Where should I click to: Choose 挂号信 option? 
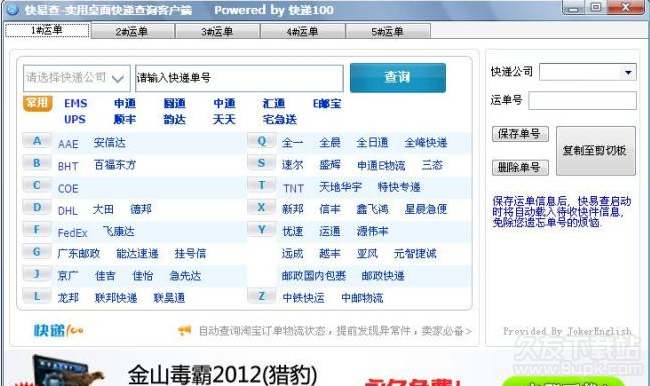[190, 253]
